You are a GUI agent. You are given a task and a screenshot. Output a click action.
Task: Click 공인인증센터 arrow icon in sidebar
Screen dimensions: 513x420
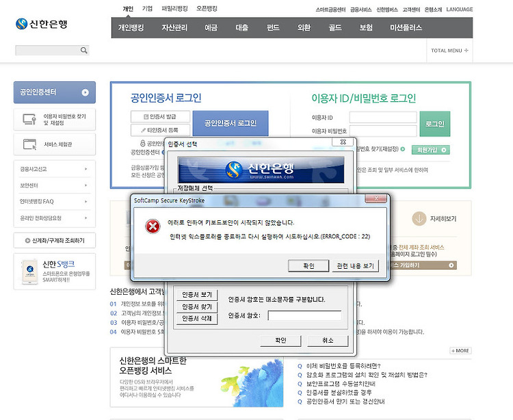85,92
